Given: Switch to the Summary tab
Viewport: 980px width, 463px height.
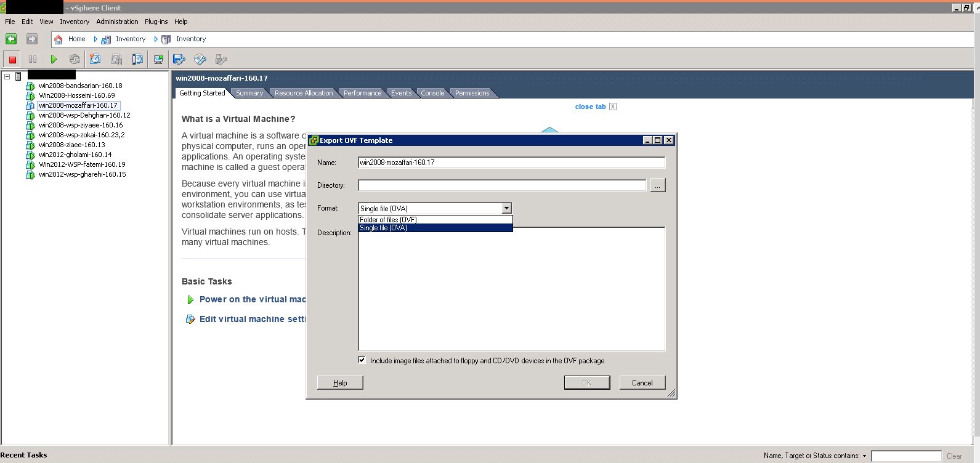Looking at the screenshot, I should pyautogui.click(x=249, y=93).
